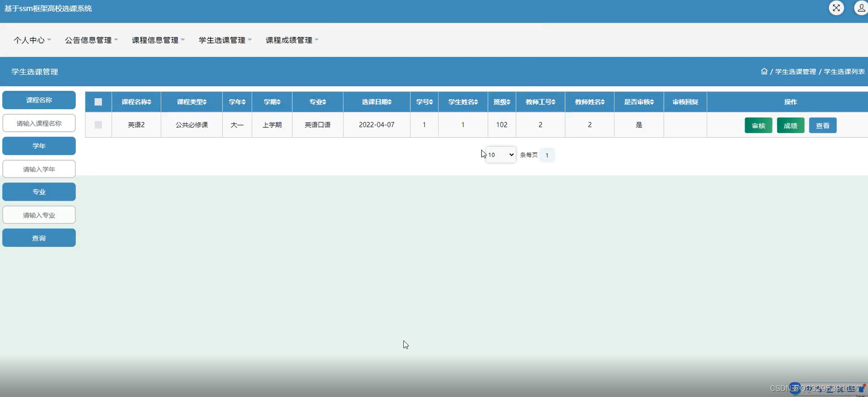The width and height of the screenshot is (868, 397).
Task: Click the 查看 button for 英语2
Action: pos(823,125)
